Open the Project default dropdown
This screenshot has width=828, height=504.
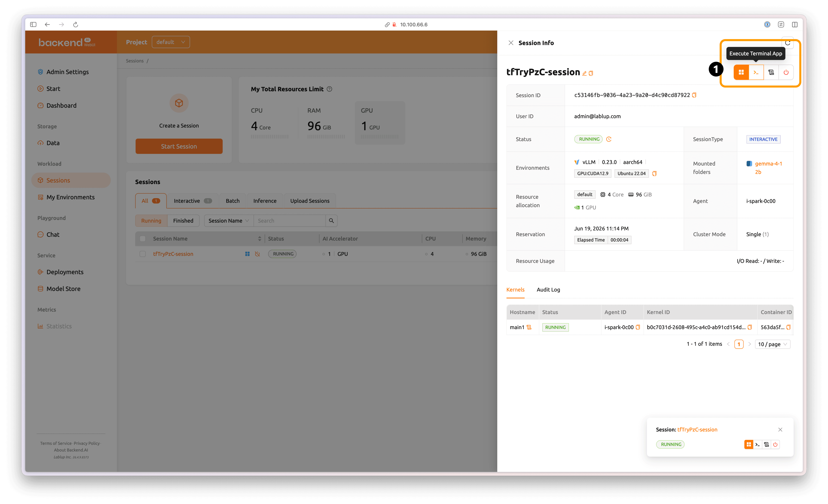pyautogui.click(x=171, y=42)
